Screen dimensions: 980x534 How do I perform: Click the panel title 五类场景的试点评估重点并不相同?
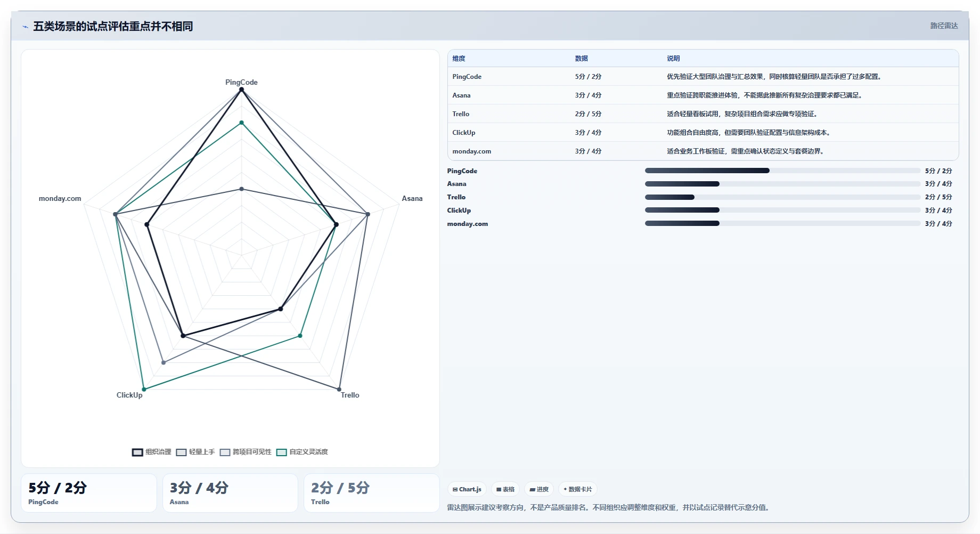[113, 27]
